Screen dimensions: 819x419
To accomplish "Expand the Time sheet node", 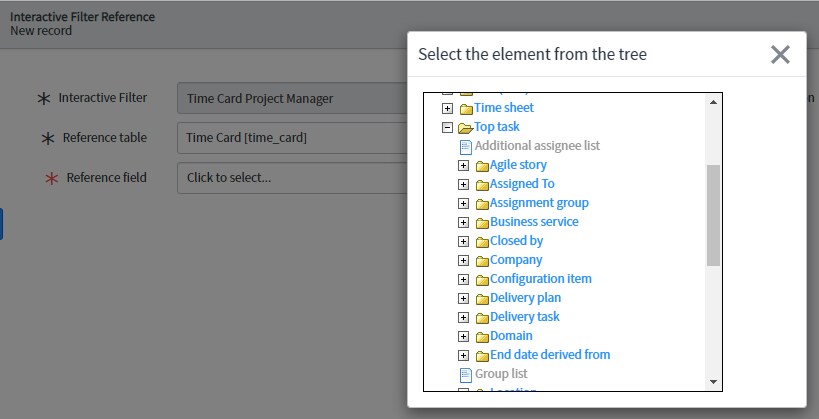I will tap(447, 109).
